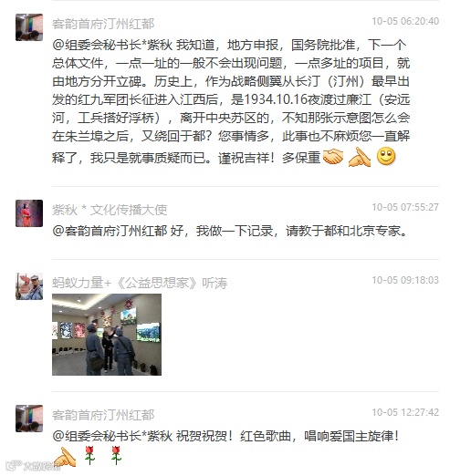
Task: Click the 蚂蚁力量 听涛 user avatar
Action: tap(29, 286)
